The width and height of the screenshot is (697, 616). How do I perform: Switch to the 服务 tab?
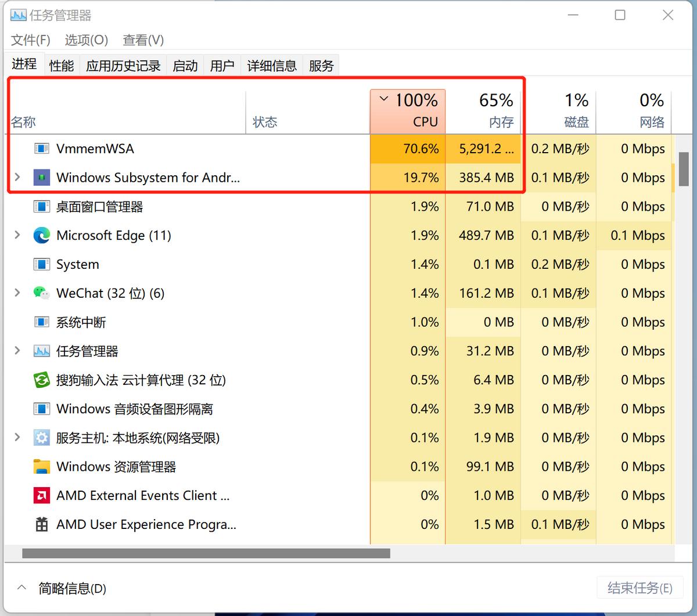(321, 65)
